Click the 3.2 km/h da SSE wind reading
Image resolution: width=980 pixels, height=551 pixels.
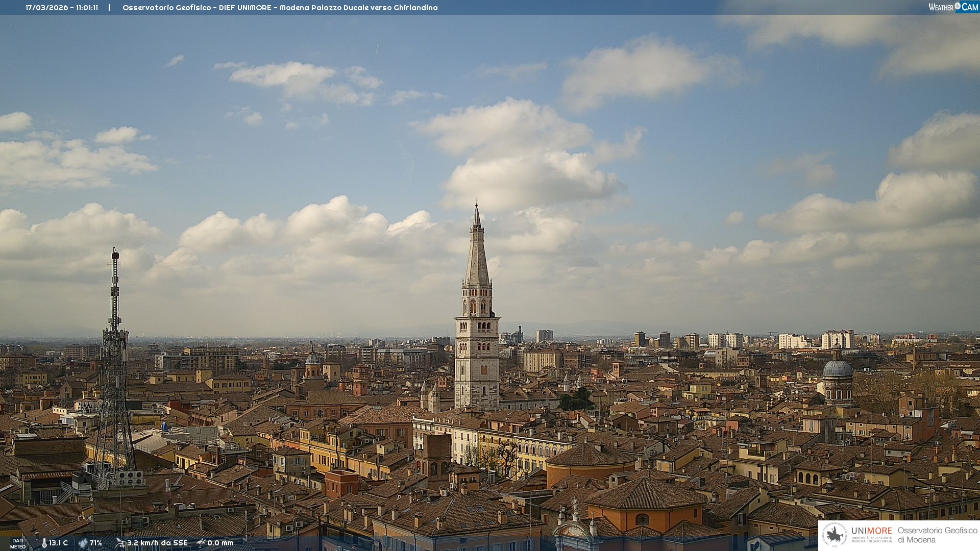(157, 543)
